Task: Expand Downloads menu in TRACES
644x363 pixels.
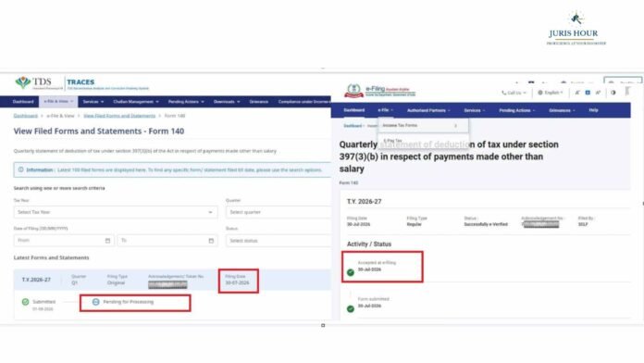Action: [227, 102]
